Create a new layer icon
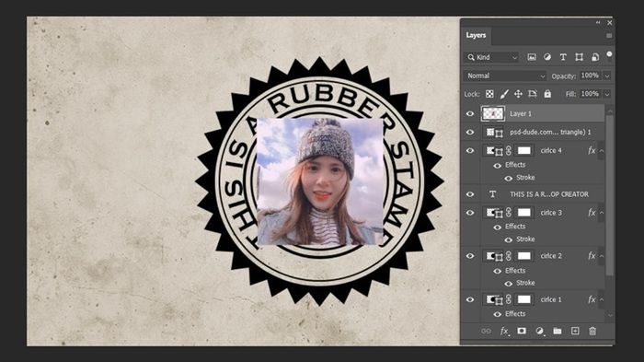Image resolution: width=644 pixels, height=362 pixels. point(575,331)
